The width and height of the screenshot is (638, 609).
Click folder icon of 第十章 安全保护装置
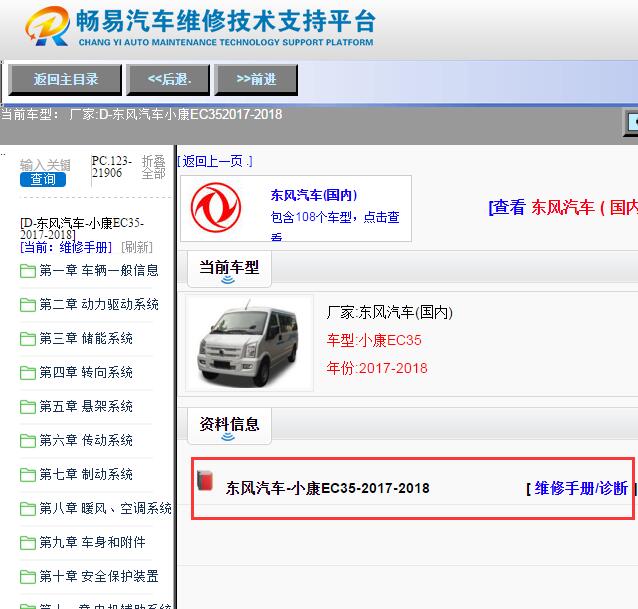pyautogui.click(x=28, y=577)
